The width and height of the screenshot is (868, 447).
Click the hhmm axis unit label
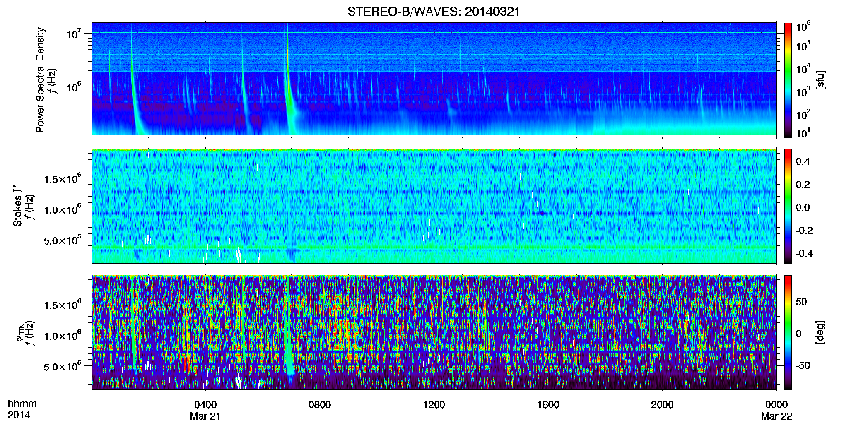click(x=22, y=404)
